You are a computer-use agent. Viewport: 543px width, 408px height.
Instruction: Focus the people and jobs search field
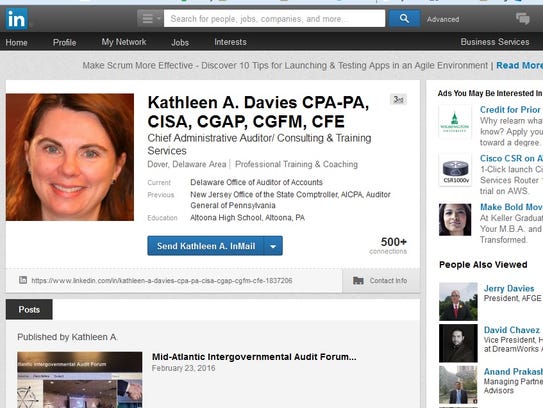274,18
